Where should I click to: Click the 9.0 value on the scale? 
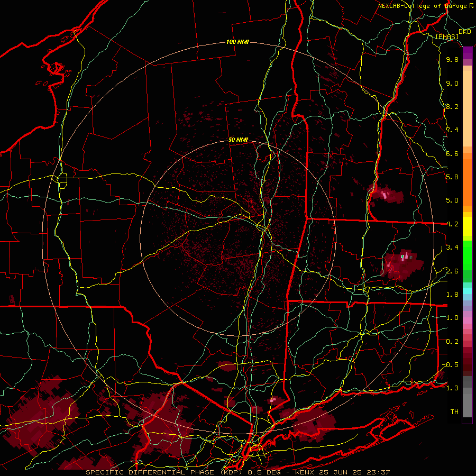(x=452, y=83)
